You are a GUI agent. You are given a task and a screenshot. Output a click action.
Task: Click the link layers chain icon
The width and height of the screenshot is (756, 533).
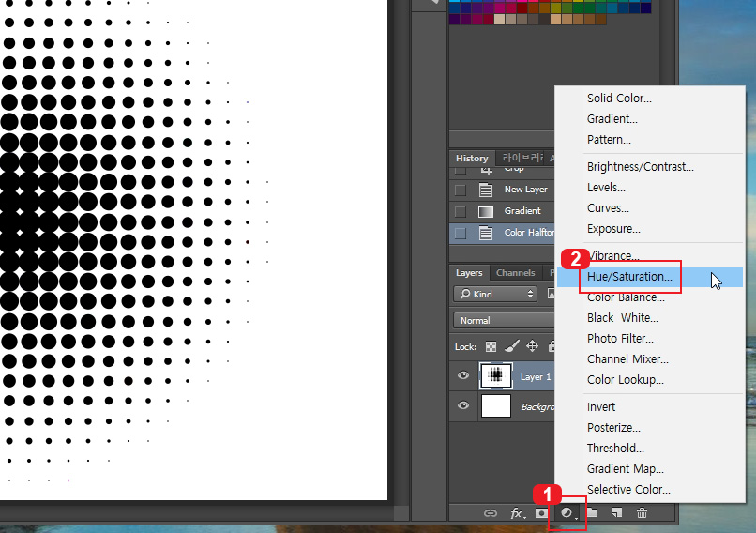point(490,513)
